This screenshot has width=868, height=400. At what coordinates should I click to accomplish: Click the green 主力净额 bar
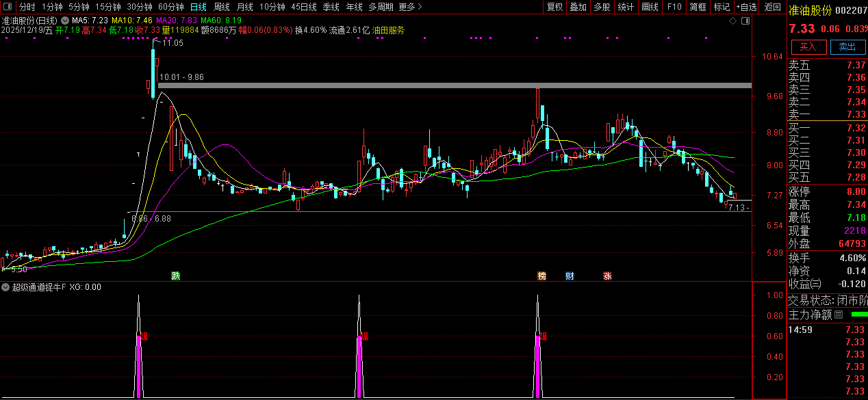[858, 315]
